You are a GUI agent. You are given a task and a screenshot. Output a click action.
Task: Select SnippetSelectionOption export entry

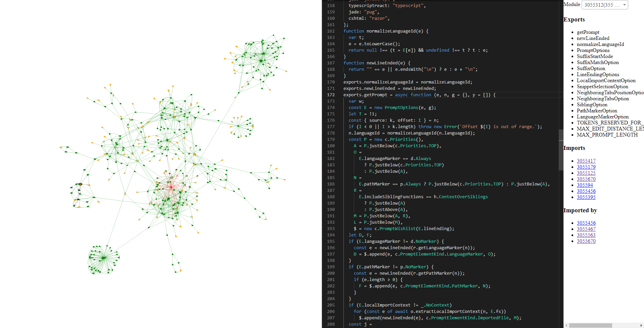tap(602, 87)
